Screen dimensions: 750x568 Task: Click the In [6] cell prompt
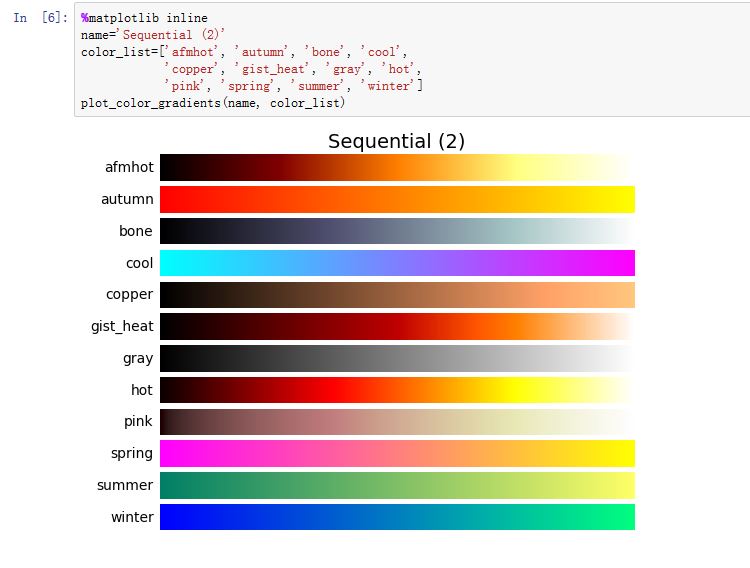coord(41,19)
